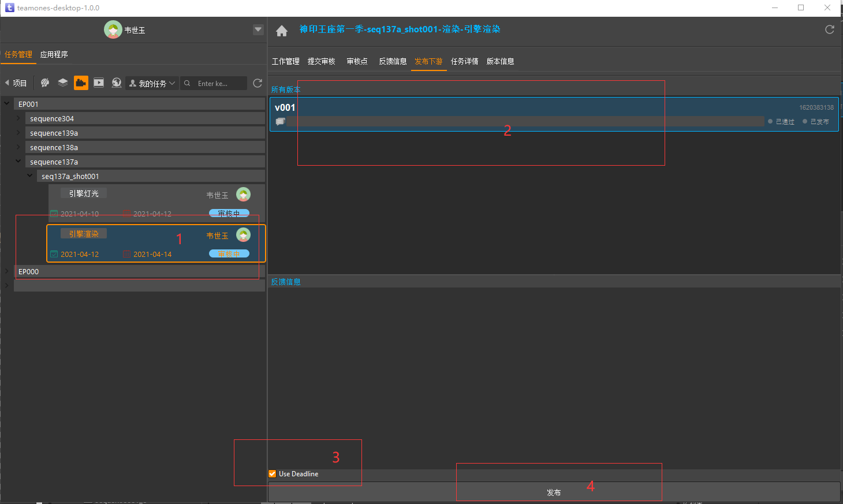Open the 我的任务 filter dropdown

pos(152,84)
